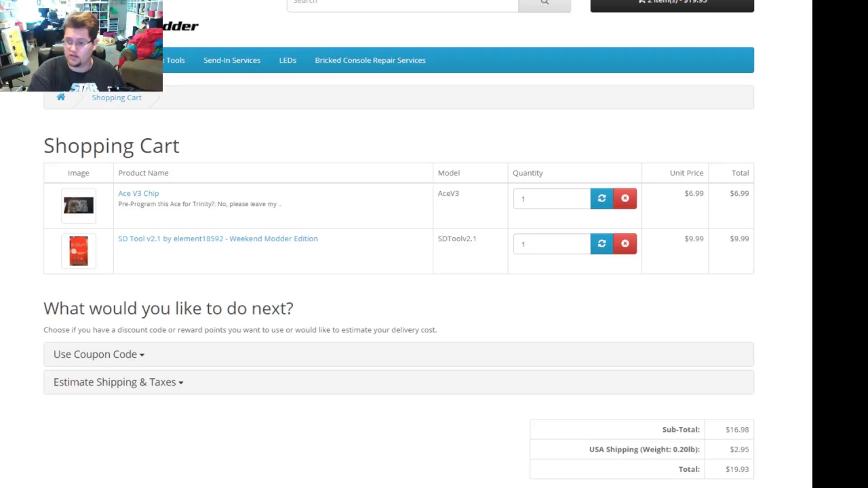Focus SD Tool v2.1 quantity field
This screenshot has height=488, width=868.
[552, 244]
